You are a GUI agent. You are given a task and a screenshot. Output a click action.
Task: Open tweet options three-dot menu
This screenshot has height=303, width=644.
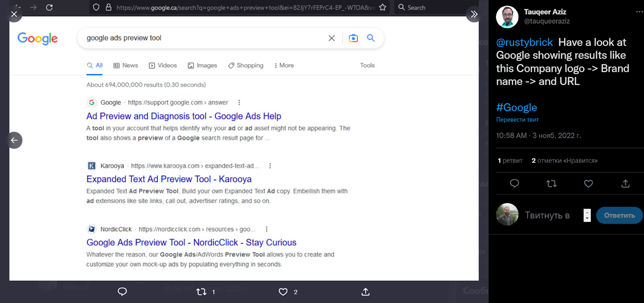pos(639,12)
